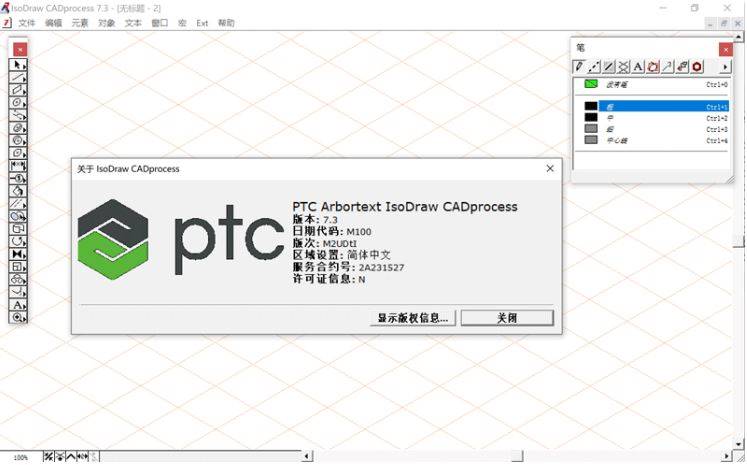Select the line drawing tool in the toolbox
This screenshot has height=465, width=747.
[18, 77]
